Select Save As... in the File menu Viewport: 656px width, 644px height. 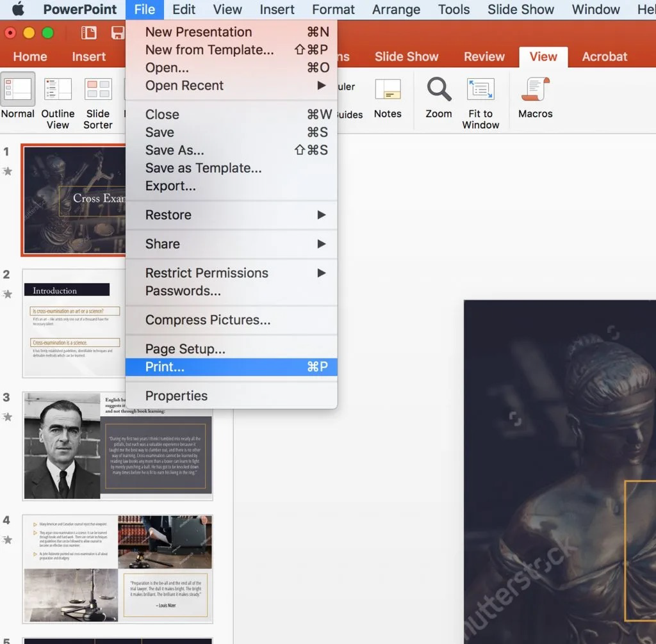pyautogui.click(x=175, y=150)
